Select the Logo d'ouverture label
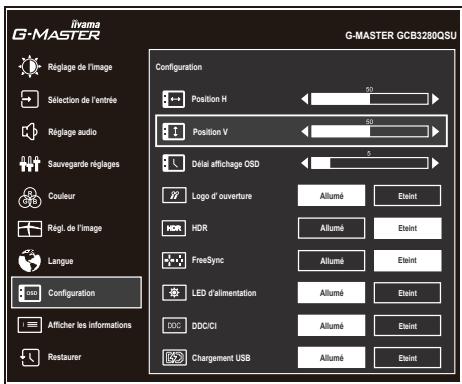This screenshot has width=462, height=384. click(x=222, y=196)
